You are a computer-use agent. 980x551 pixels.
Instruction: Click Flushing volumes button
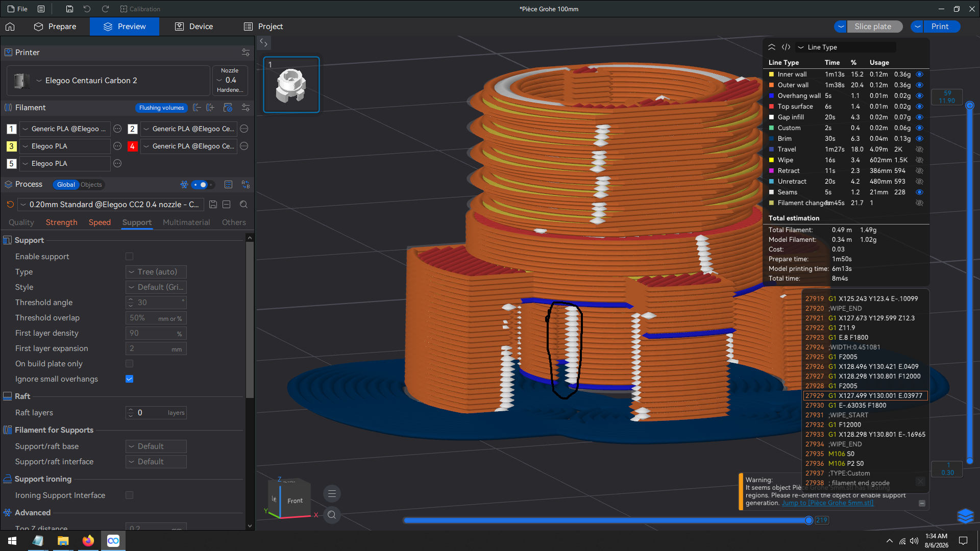click(x=161, y=108)
